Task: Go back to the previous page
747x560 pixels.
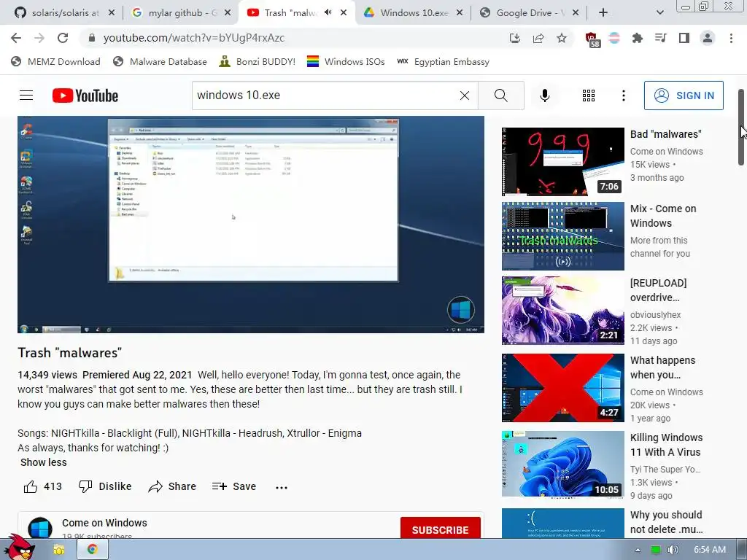Action: tap(16, 38)
